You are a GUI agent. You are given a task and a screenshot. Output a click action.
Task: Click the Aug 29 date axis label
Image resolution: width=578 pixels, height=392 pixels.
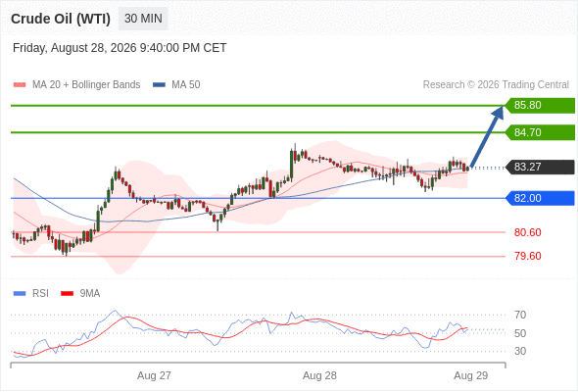[x=471, y=375]
